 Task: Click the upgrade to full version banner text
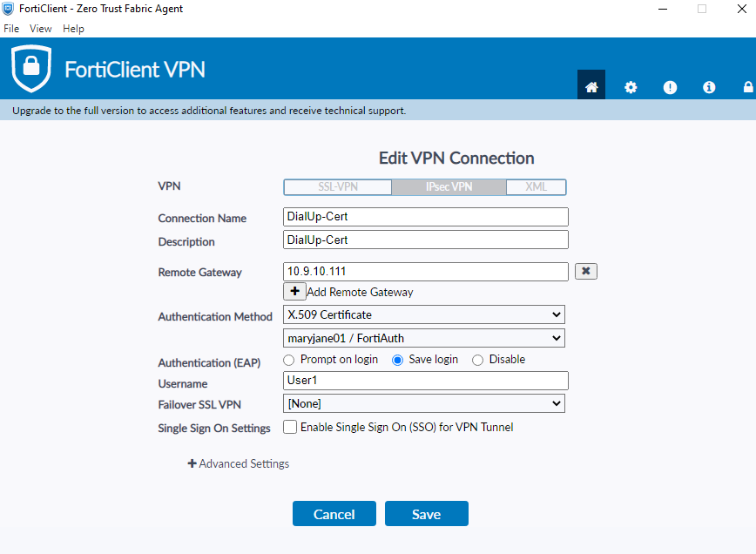tap(209, 111)
